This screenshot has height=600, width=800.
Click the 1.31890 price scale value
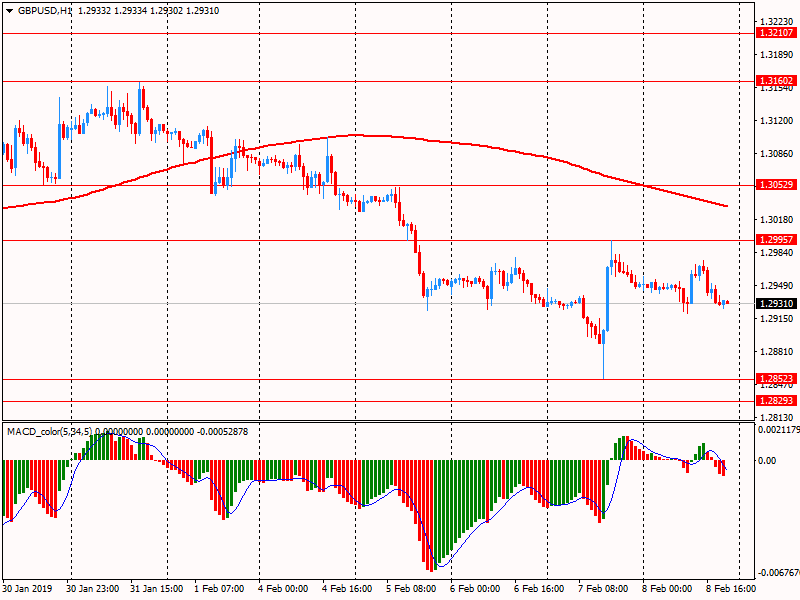(x=777, y=55)
